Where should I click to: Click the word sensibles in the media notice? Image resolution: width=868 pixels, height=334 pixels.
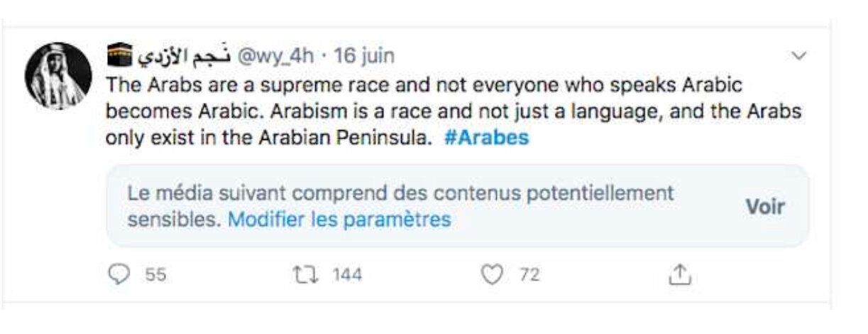tap(174, 220)
